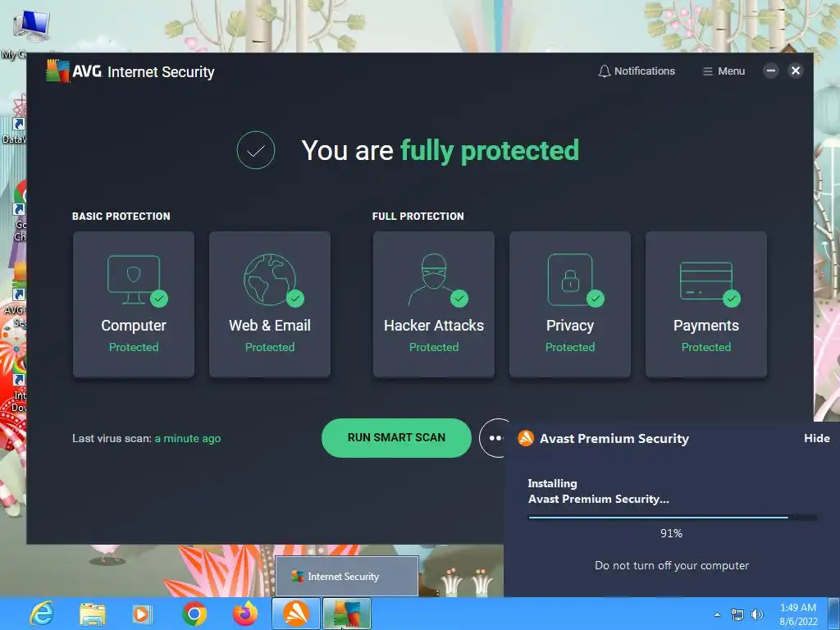Open the Hacker Attacks protection tile
Image resolution: width=840 pixels, height=630 pixels.
click(434, 304)
